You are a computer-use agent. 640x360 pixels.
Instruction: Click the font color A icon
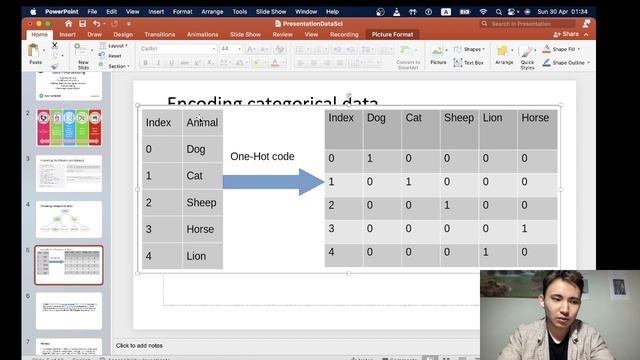275,62
